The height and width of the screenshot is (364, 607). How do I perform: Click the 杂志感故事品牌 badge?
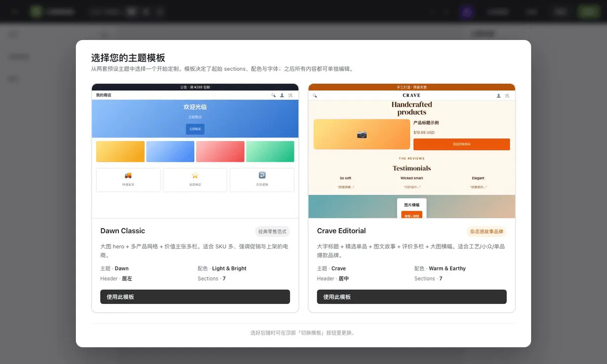[487, 232]
